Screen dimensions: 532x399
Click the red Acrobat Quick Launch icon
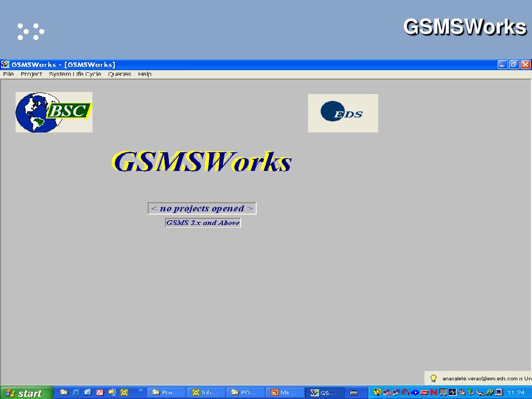100,392
